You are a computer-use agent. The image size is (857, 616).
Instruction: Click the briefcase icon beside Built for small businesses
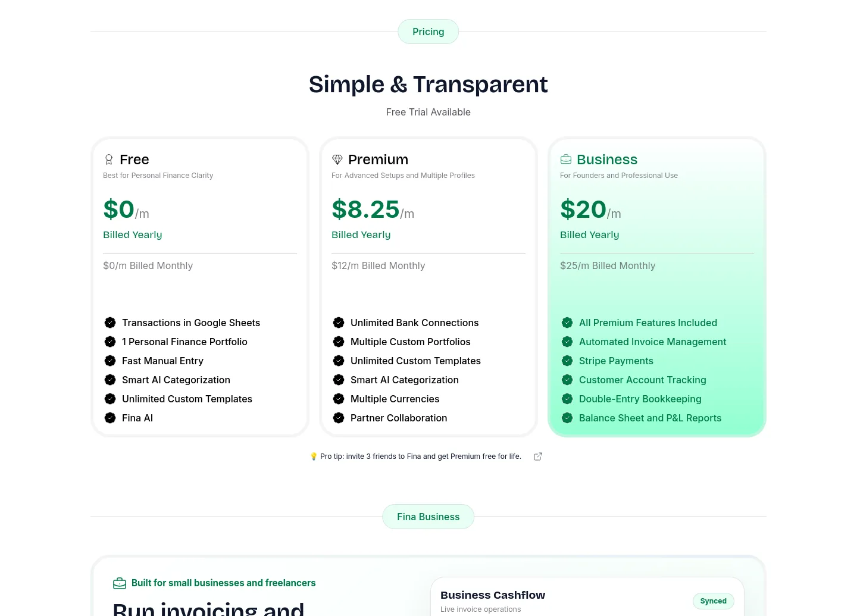[x=120, y=583]
